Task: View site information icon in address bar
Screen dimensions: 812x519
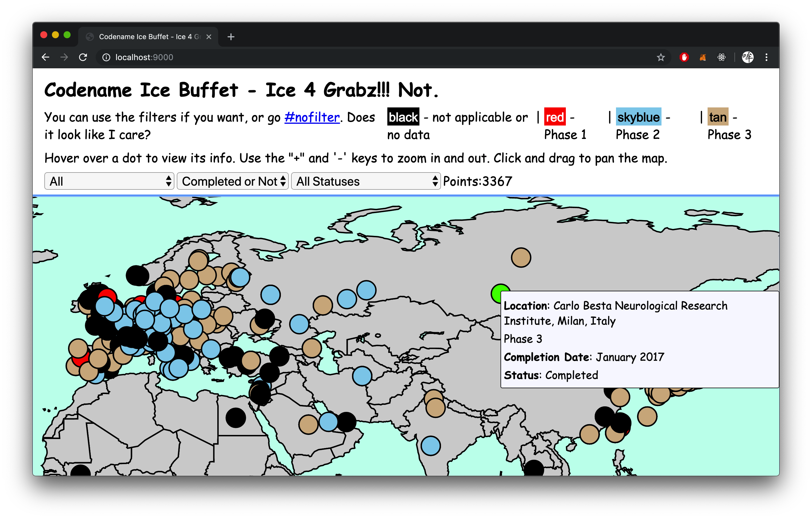Action: click(106, 58)
